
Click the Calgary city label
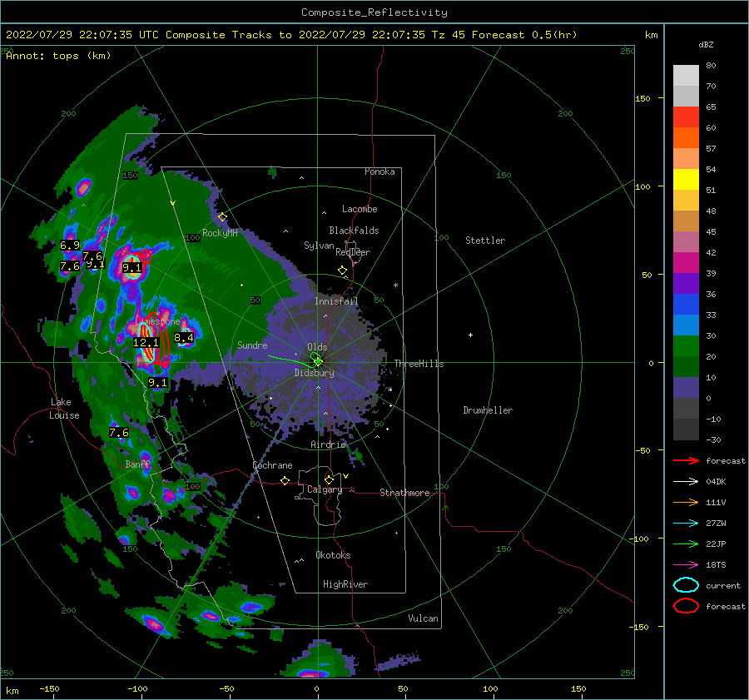(x=325, y=489)
